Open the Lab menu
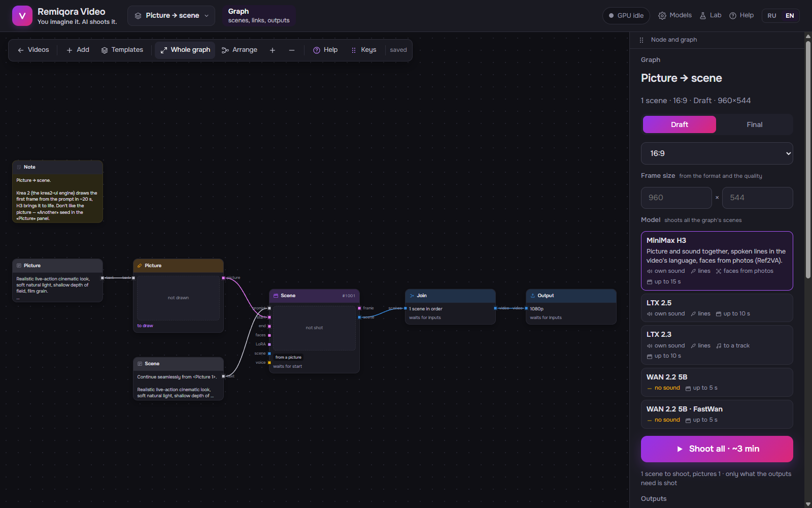The height and width of the screenshot is (508, 812). [x=710, y=16]
